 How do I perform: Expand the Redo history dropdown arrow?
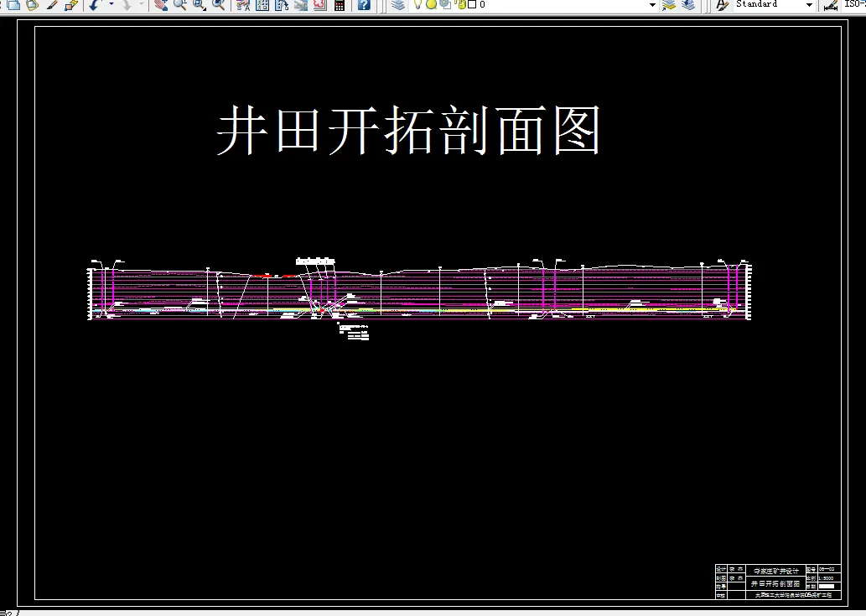142,4
